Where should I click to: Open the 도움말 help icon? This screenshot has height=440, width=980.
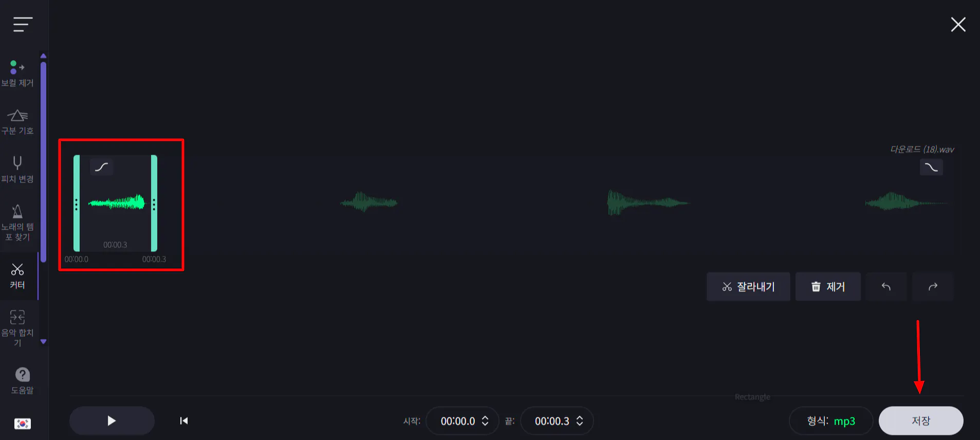pyautogui.click(x=22, y=381)
